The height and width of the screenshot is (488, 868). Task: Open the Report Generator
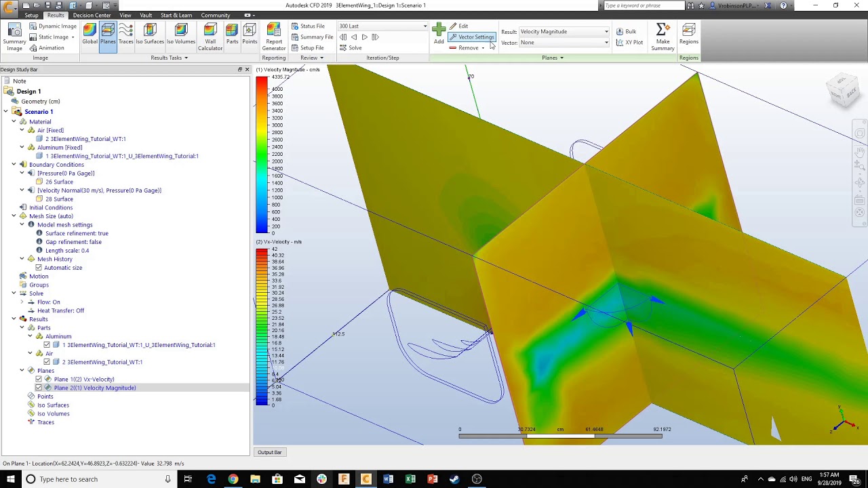pos(274,37)
